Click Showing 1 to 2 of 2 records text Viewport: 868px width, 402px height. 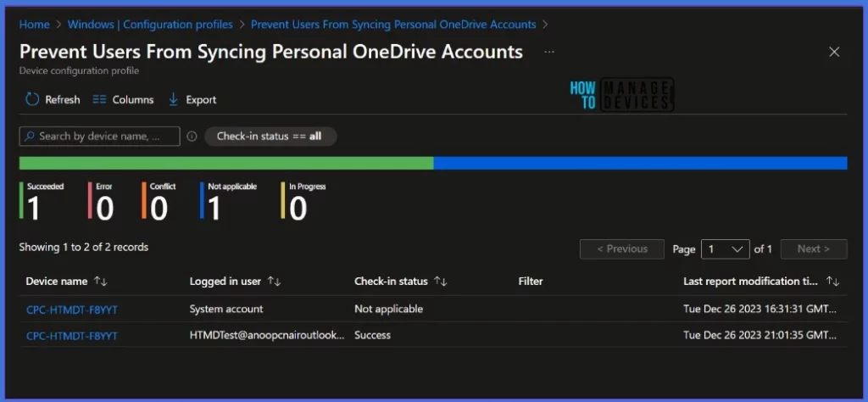(84, 247)
